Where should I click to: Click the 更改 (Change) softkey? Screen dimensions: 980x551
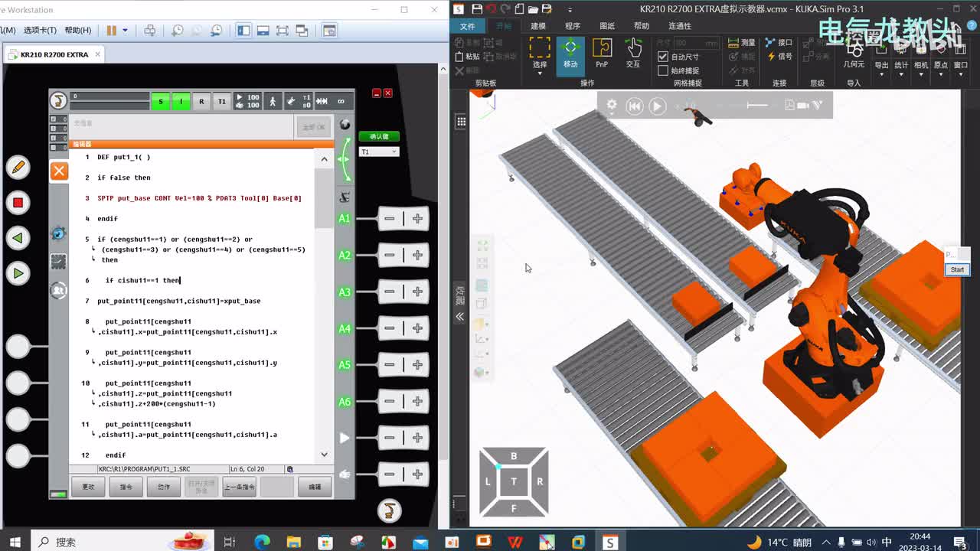[88, 487]
